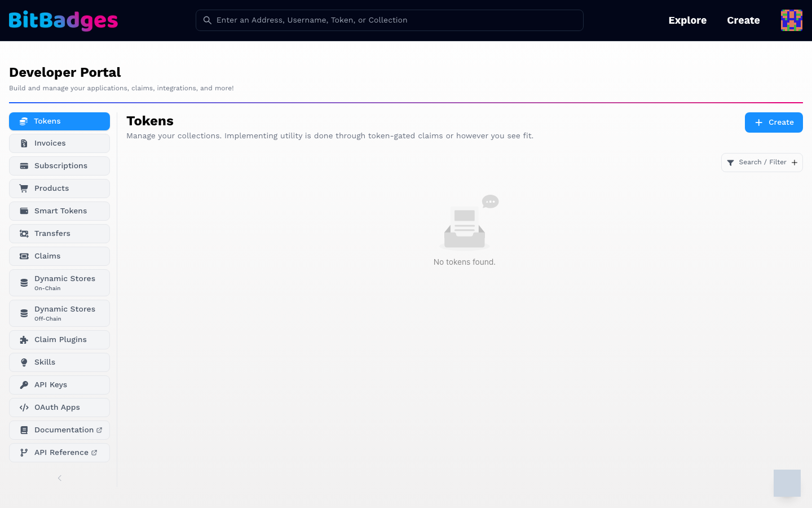
Task: Click the search magnifier icon
Action: (208, 20)
